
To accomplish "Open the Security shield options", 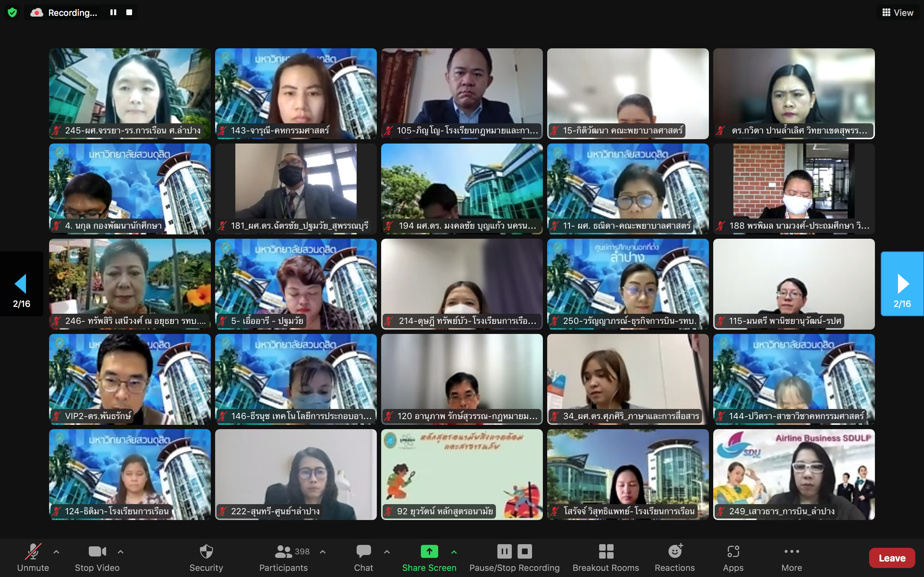I will tap(206, 557).
